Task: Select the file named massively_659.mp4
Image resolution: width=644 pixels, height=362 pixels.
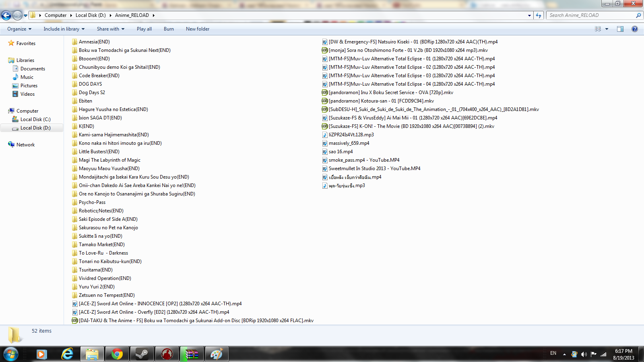Action: coord(349,143)
